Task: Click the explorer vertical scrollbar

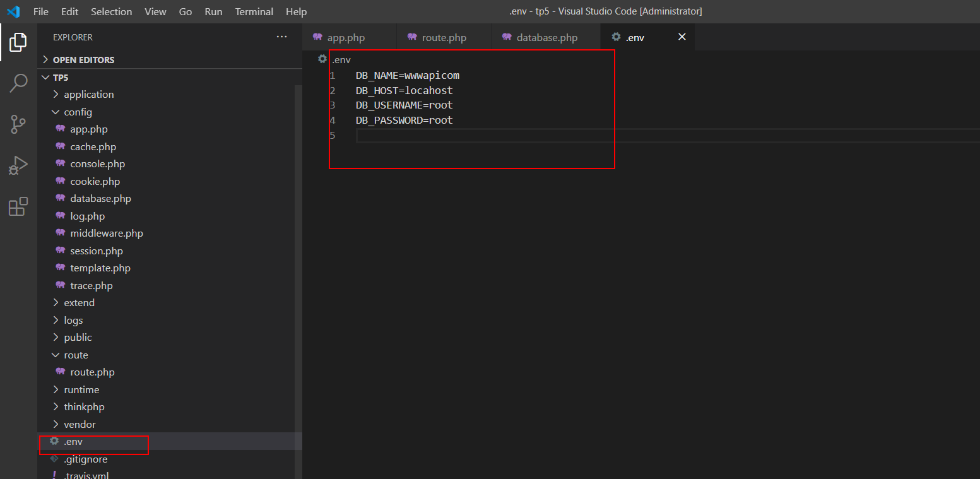Action: click(298, 282)
